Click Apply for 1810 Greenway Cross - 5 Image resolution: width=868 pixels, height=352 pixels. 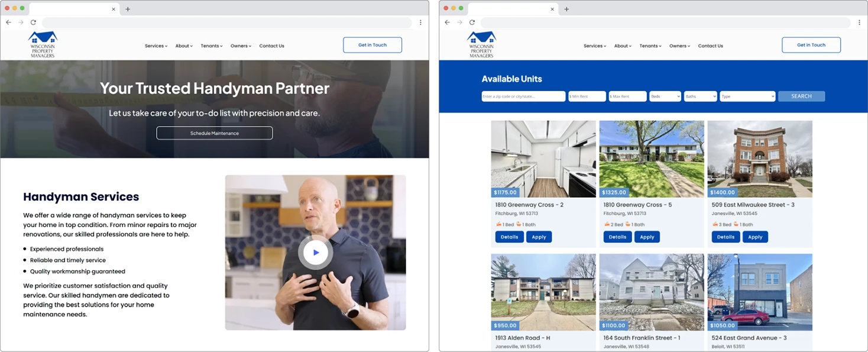(647, 237)
